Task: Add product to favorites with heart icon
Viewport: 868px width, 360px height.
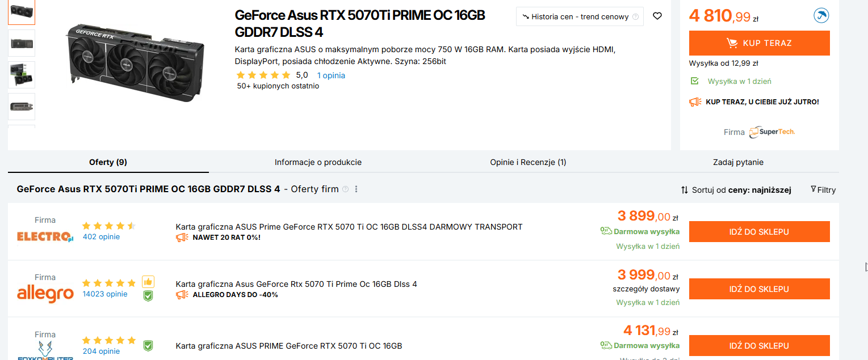Action: pos(657,16)
